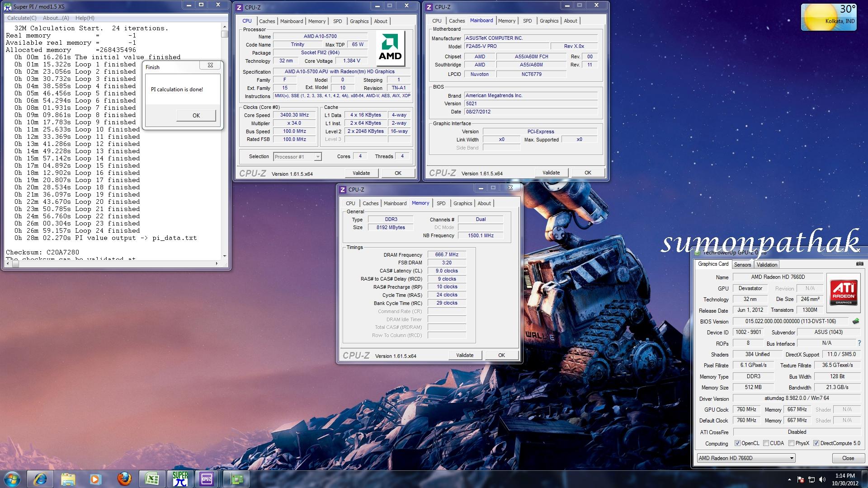Open Help(H) menu in Super PI
This screenshot has width=868, height=488.
pos(85,18)
